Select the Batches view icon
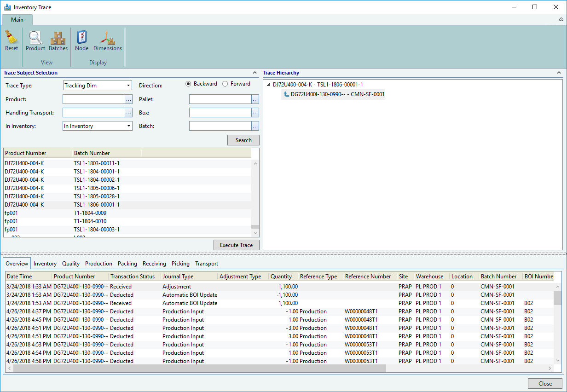The width and height of the screenshot is (567, 392). (x=58, y=37)
